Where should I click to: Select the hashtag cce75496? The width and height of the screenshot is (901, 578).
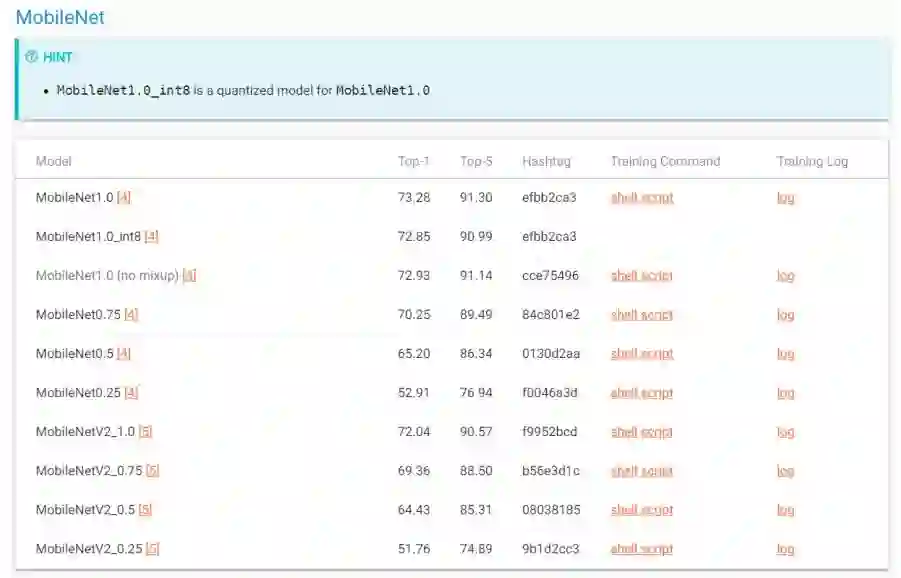(x=550, y=276)
